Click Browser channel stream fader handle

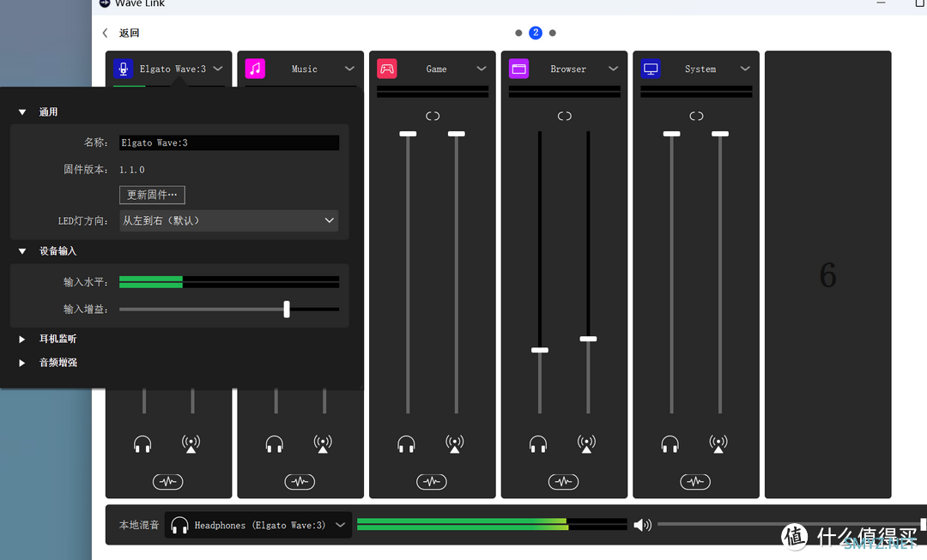pyautogui.click(x=588, y=339)
